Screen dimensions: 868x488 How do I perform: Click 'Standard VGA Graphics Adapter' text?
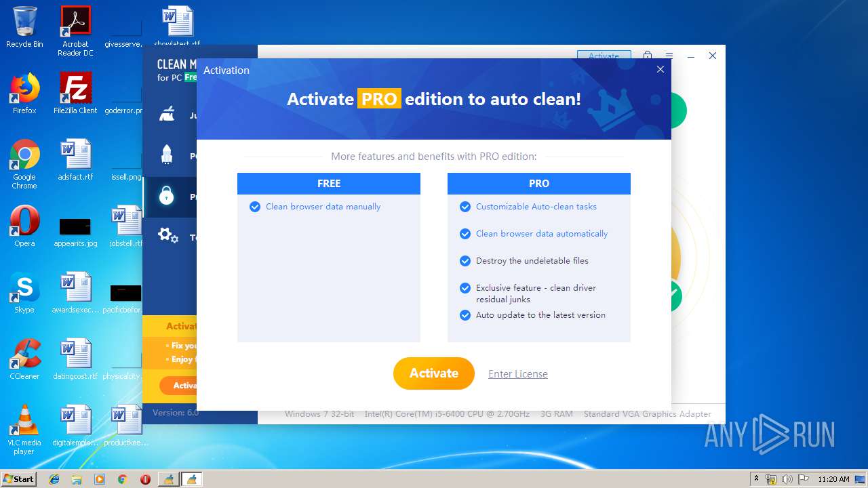648,414
